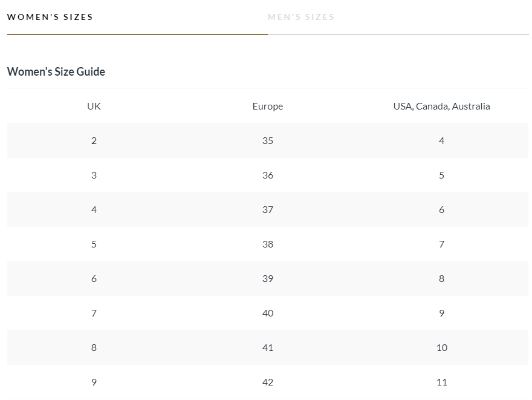532x400 pixels.
Task: Select UK size 2 cell
Action: point(94,140)
